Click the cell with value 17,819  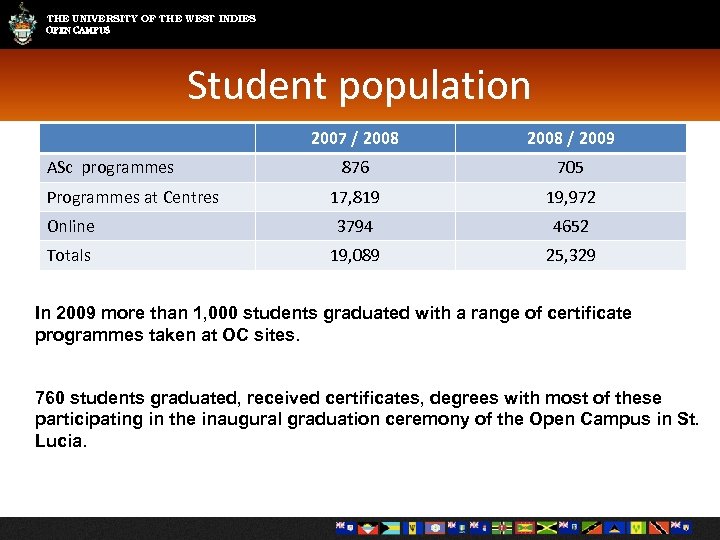click(x=355, y=197)
